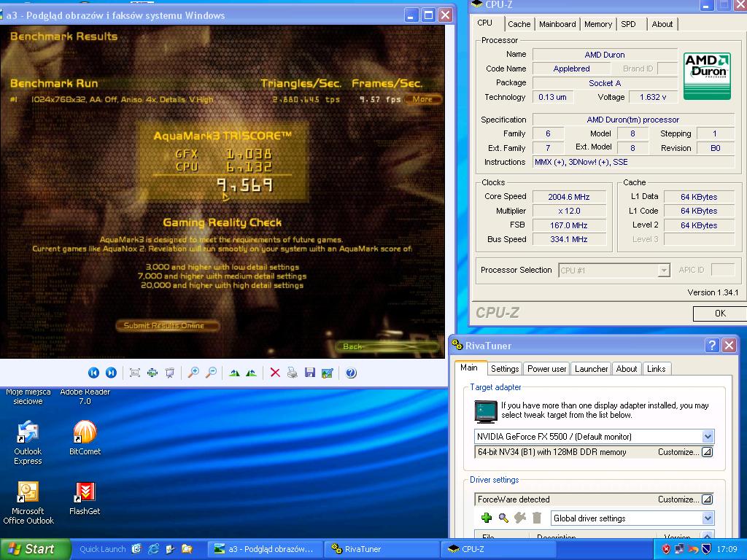Launch Internet Explorer from Quick Launch
This screenshot has width=747, height=560.
pyautogui.click(x=153, y=549)
